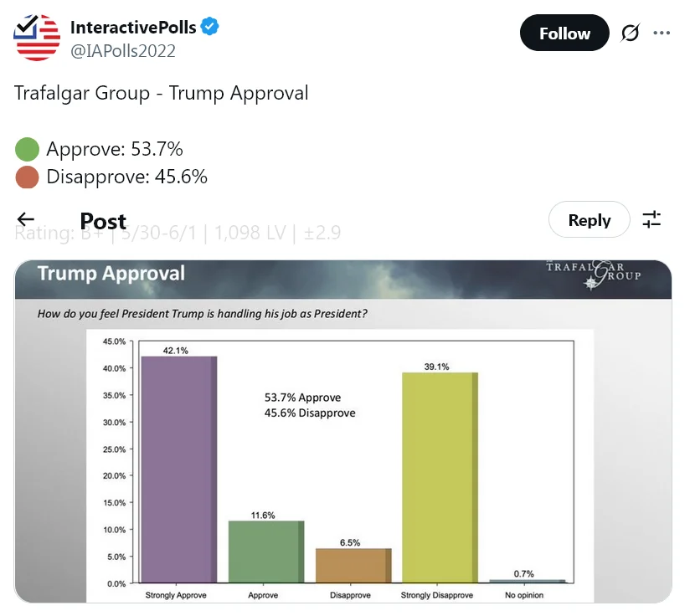Click the green Approve circle emoji
This screenshot has height=616, width=690.
[28, 150]
